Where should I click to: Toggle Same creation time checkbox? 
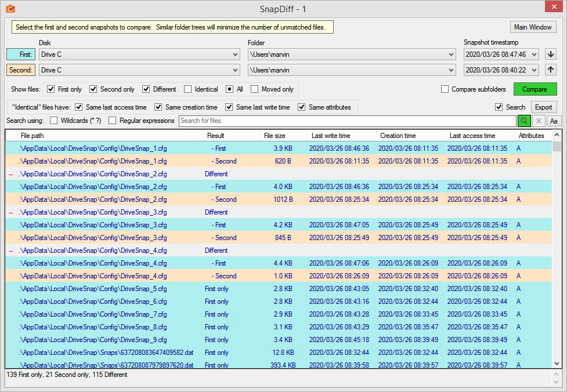pos(158,107)
